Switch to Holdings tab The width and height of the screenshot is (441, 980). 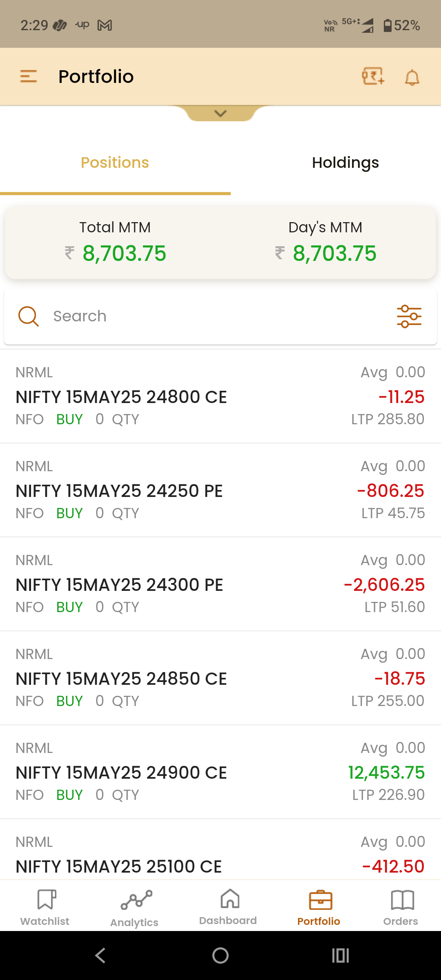point(345,163)
